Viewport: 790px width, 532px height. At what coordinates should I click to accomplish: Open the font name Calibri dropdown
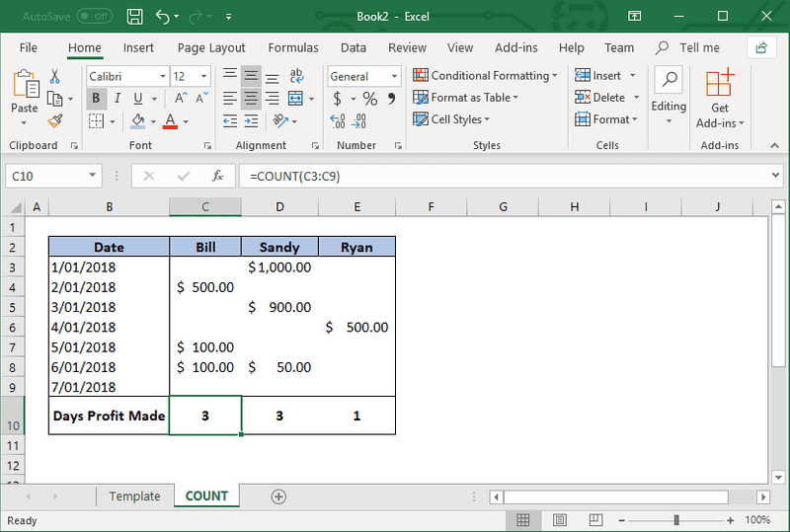(x=163, y=77)
